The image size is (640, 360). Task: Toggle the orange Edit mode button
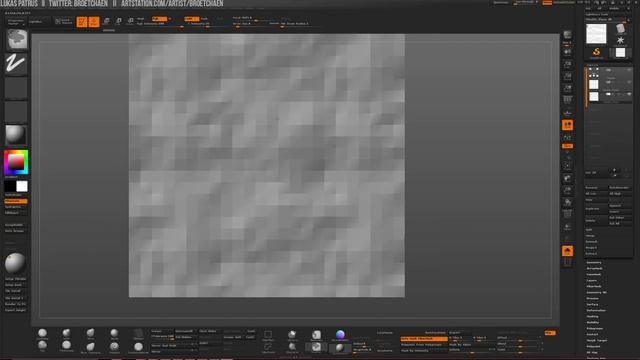(x=82, y=22)
